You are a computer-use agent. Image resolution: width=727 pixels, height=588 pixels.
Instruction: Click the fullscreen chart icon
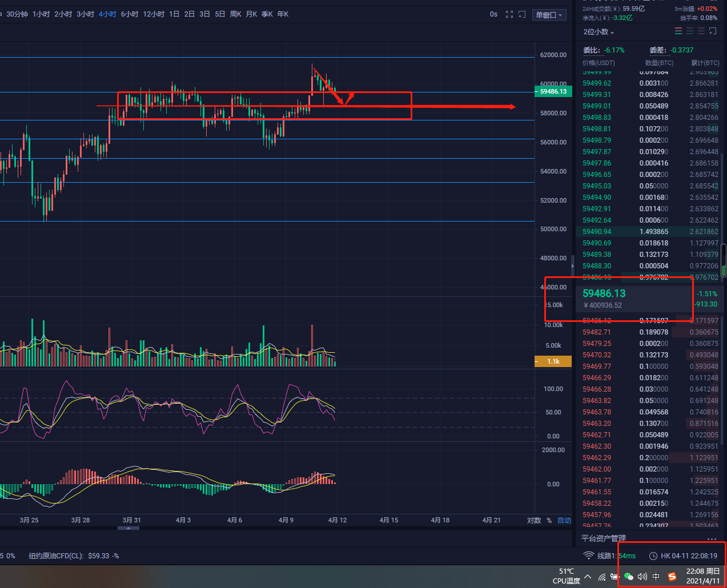(x=509, y=14)
